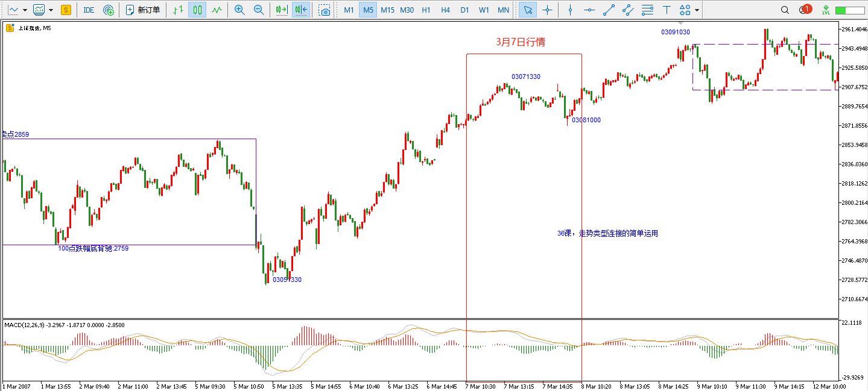
Task: Zoom in on the chart
Action: point(239,10)
